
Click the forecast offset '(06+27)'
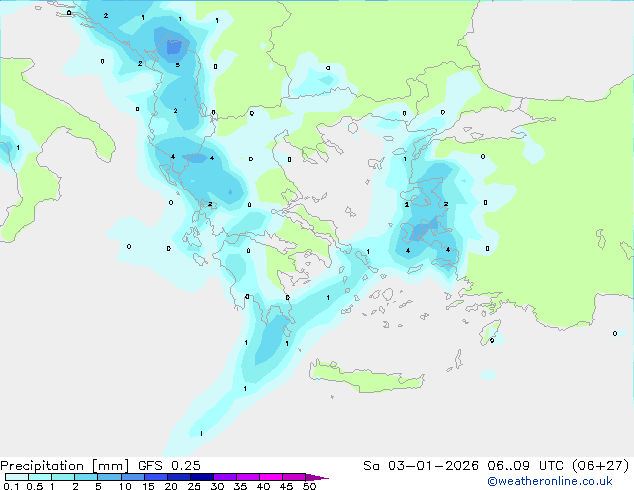click(601, 466)
